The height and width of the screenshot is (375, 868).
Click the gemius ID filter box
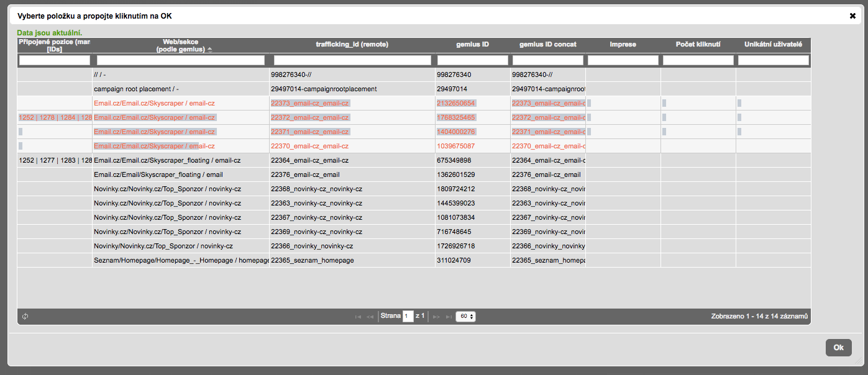472,60
